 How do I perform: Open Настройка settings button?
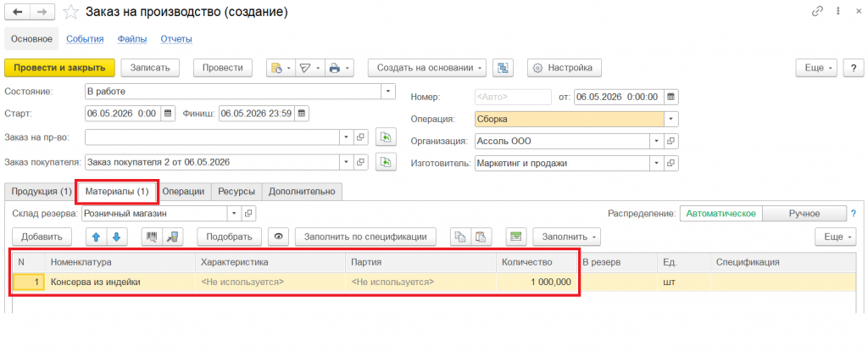tap(565, 68)
